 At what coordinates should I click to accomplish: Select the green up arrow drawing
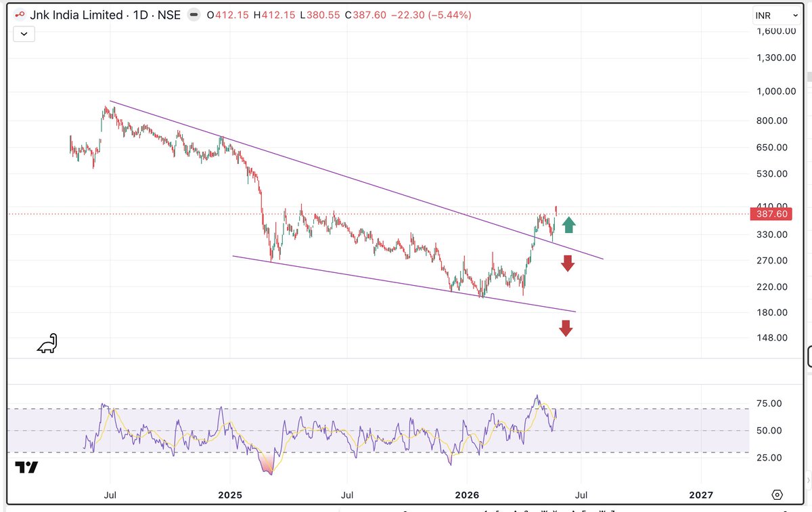[568, 225]
